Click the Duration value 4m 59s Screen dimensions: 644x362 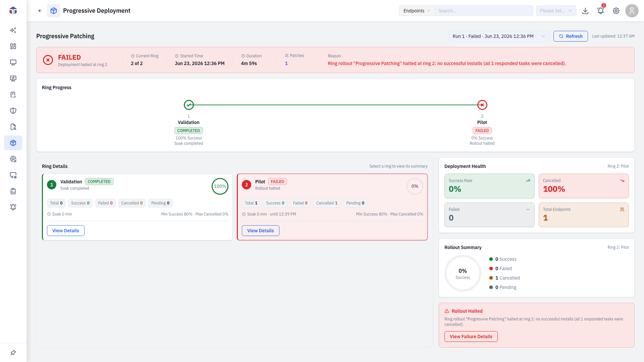point(249,63)
